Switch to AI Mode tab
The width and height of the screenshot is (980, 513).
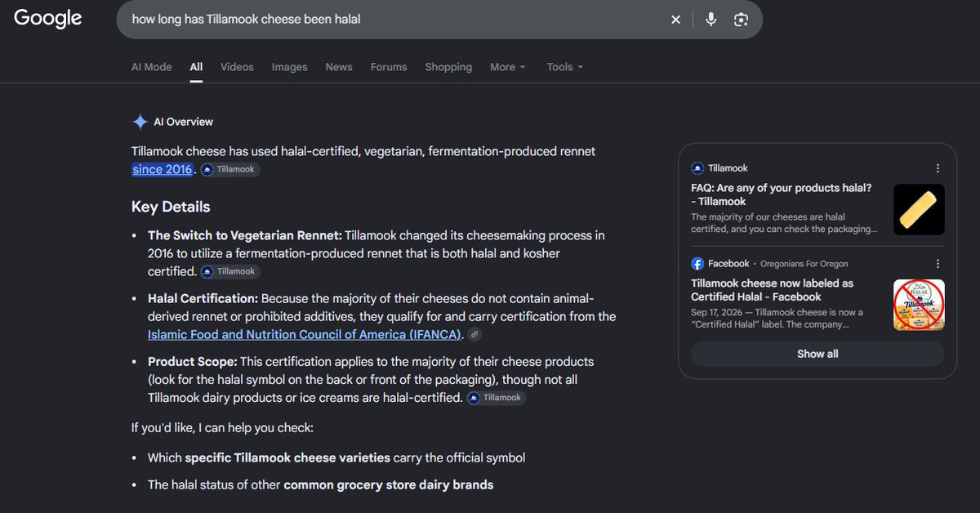151,67
